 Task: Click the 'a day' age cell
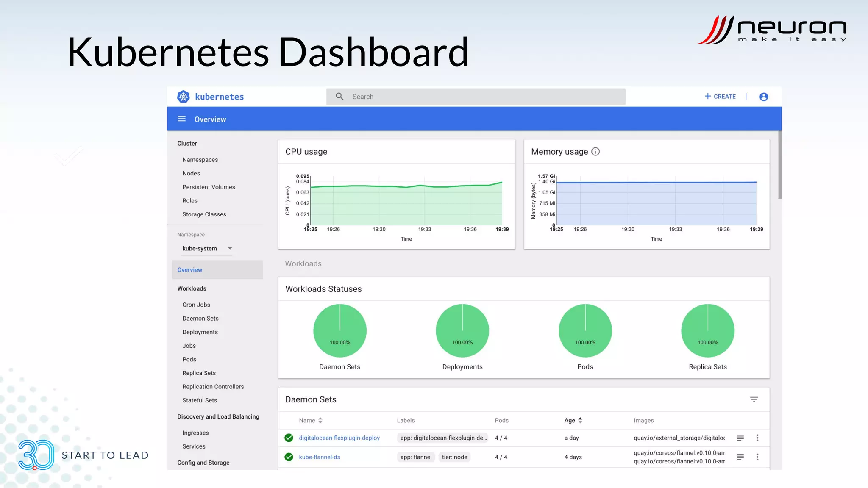tap(571, 438)
